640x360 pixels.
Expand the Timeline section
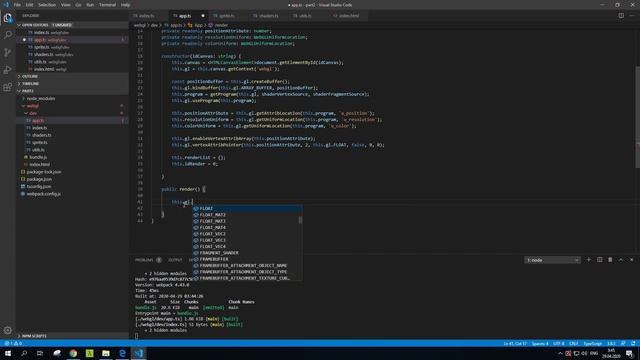[72, 84]
